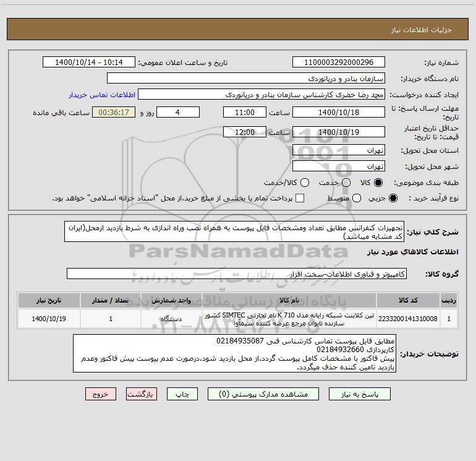Click the جزئیات اطلاعات نیاز header title
This screenshot has height=461, width=476.
pyautogui.click(x=421, y=30)
